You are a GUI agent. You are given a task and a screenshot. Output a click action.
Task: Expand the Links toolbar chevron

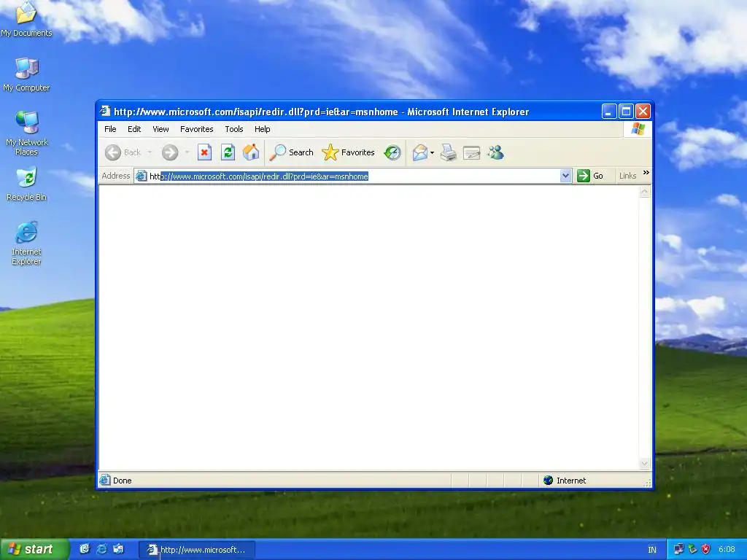point(646,172)
